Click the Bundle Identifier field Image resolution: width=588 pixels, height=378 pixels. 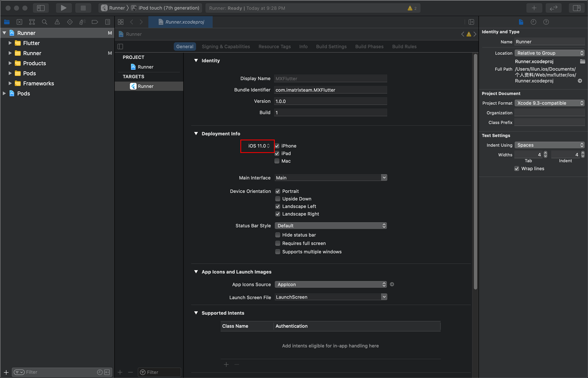pos(331,90)
